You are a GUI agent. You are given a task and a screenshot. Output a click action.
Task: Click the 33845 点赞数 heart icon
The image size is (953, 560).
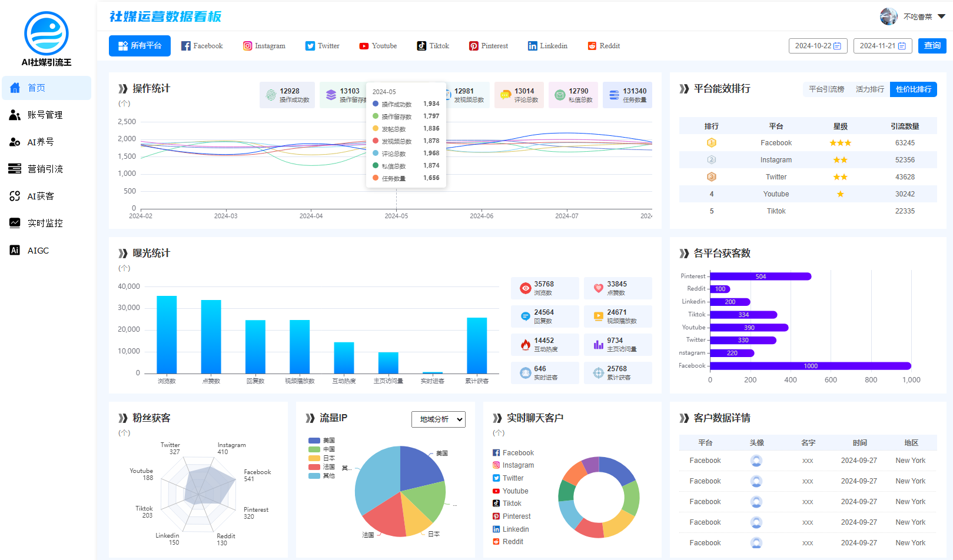coord(599,288)
